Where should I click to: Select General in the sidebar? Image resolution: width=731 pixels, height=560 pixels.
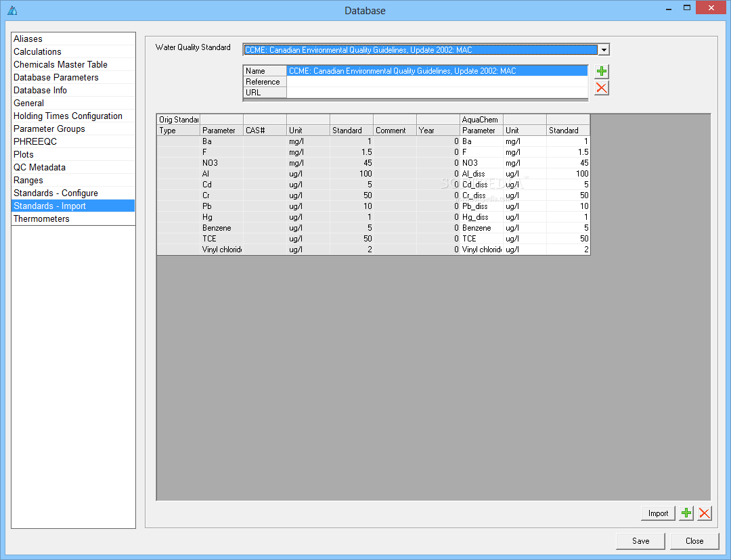click(73, 103)
